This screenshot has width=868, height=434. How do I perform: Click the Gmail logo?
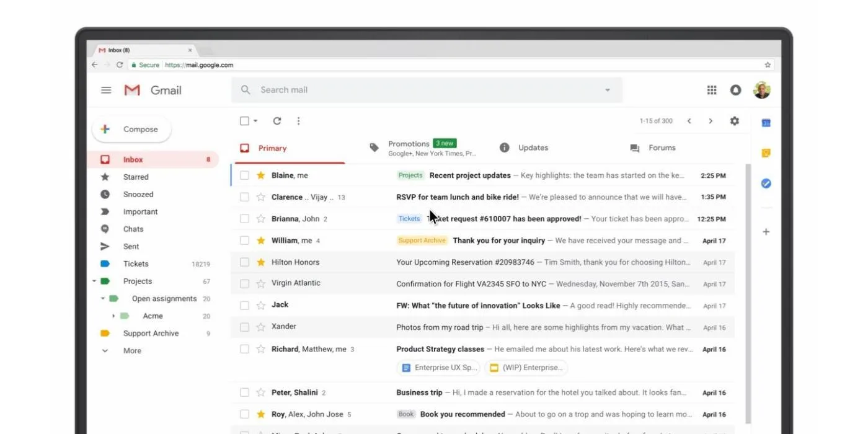(153, 90)
